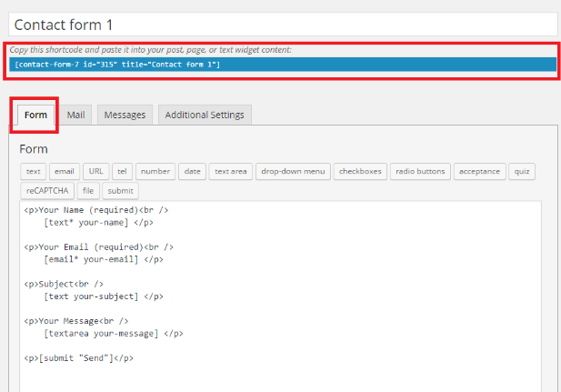561x392 pixels.
Task: Add a checkboxes tag
Action: pos(360,172)
